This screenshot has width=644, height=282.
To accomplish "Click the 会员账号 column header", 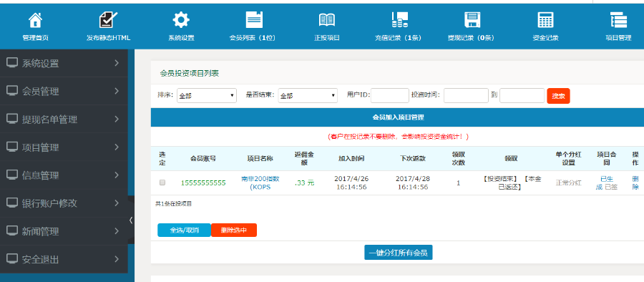I will (203, 159).
